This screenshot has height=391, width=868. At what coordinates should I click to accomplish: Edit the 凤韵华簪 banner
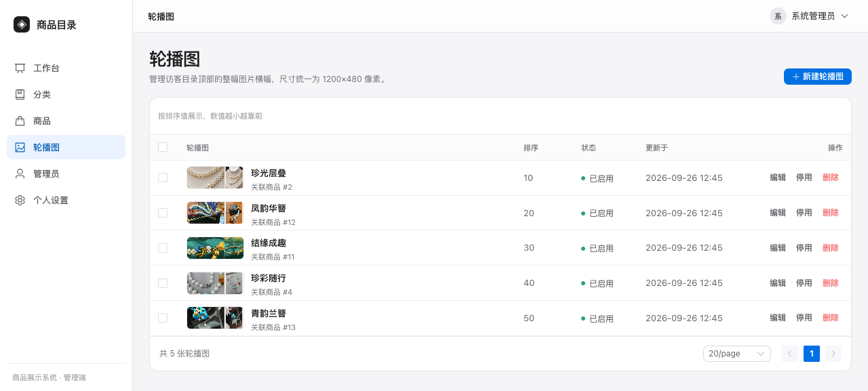(x=778, y=213)
